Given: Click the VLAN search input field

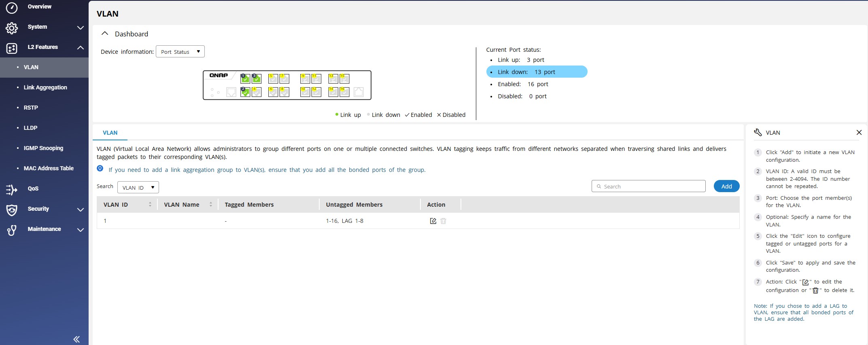Looking at the screenshot, I should point(649,186).
